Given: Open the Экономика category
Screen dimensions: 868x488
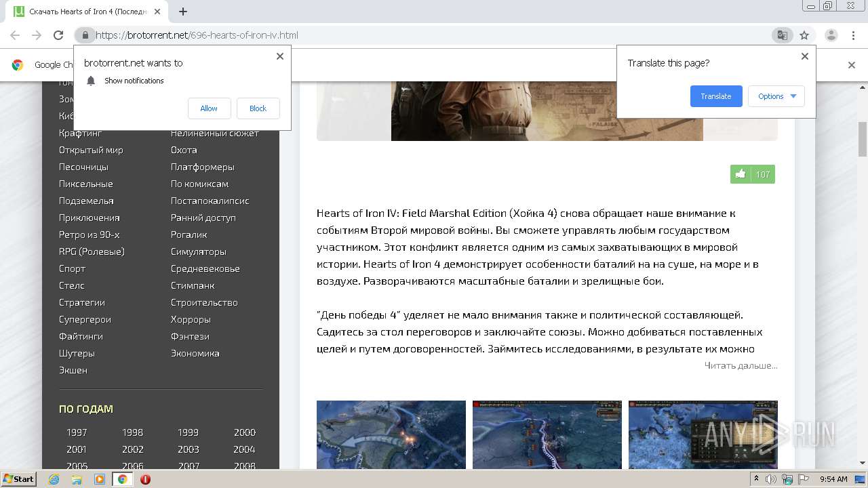Looking at the screenshot, I should tap(195, 353).
